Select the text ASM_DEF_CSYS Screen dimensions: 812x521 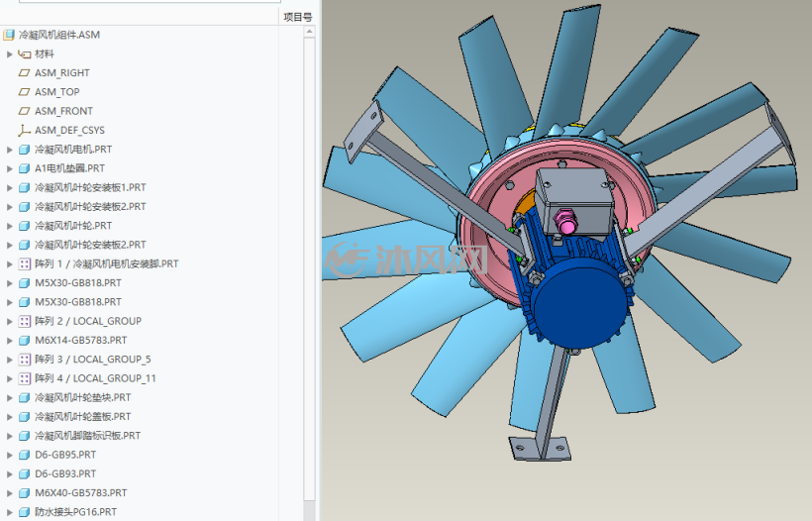click(x=69, y=131)
